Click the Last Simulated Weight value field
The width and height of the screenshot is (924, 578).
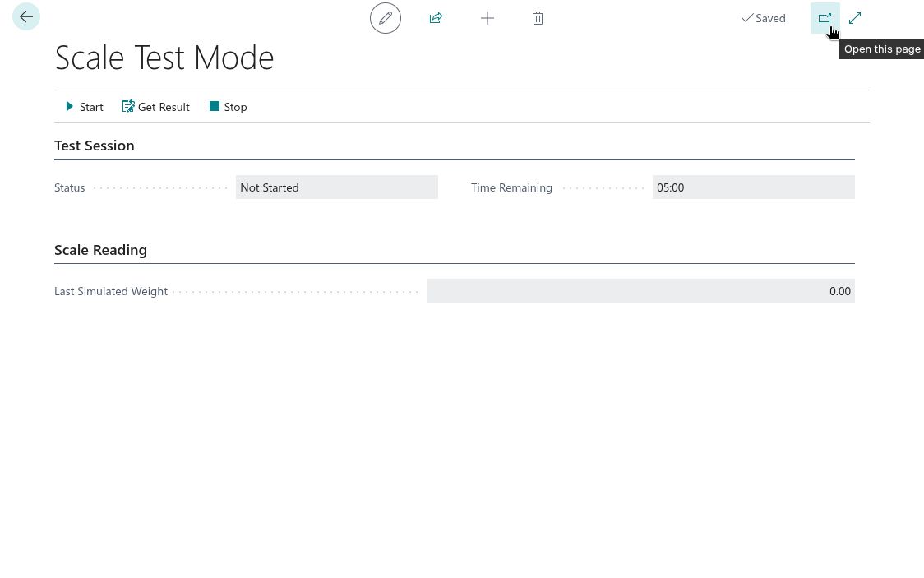[x=640, y=291]
